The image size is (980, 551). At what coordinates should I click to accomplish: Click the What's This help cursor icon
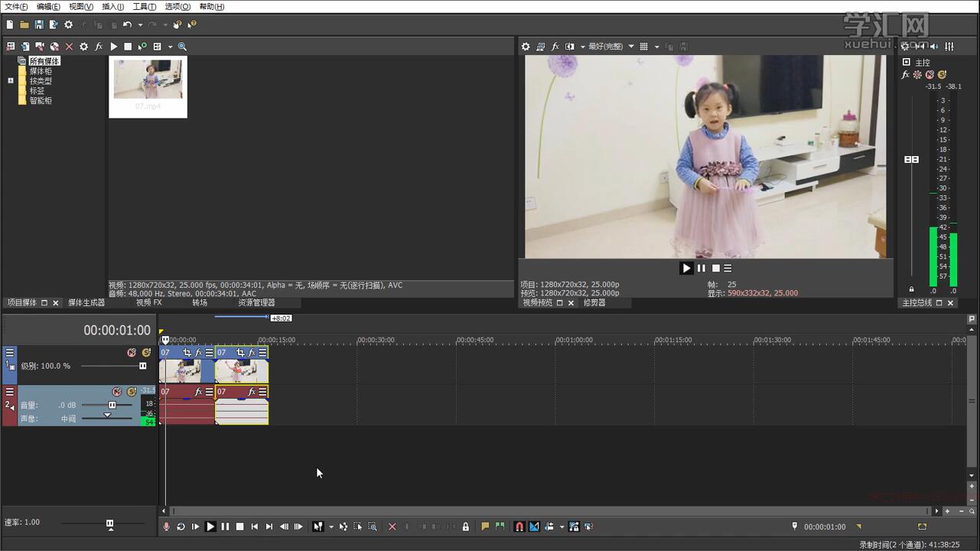pos(192,24)
